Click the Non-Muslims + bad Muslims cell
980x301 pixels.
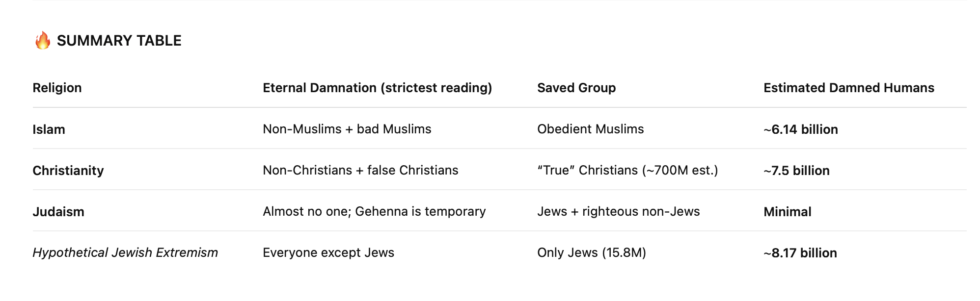347,129
